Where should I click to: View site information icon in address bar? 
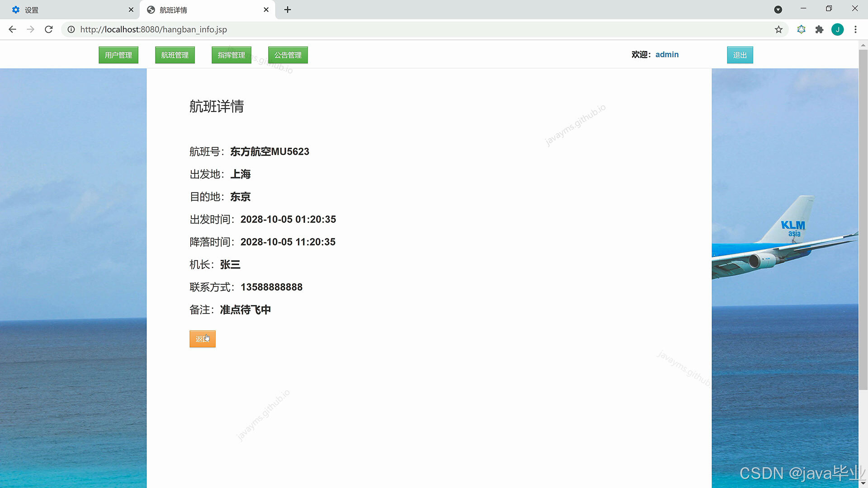(x=71, y=29)
